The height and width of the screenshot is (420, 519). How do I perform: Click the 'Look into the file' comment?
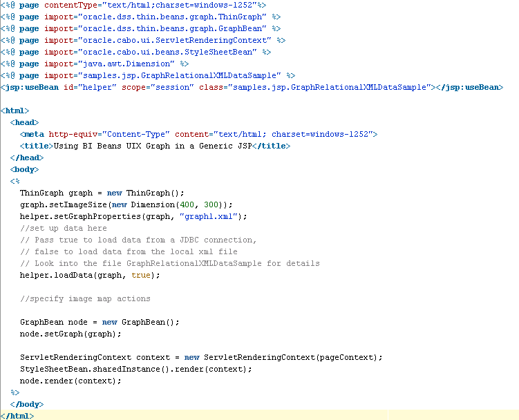click(x=170, y=263)
